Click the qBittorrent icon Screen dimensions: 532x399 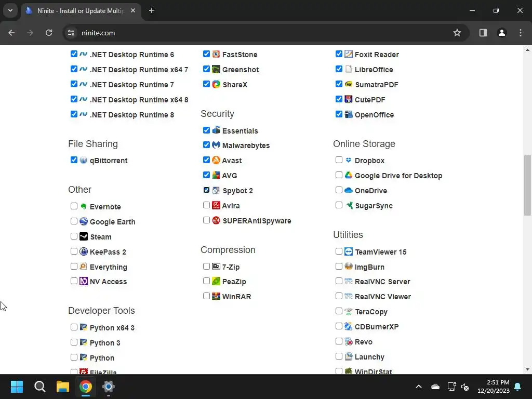click(84, 160)
